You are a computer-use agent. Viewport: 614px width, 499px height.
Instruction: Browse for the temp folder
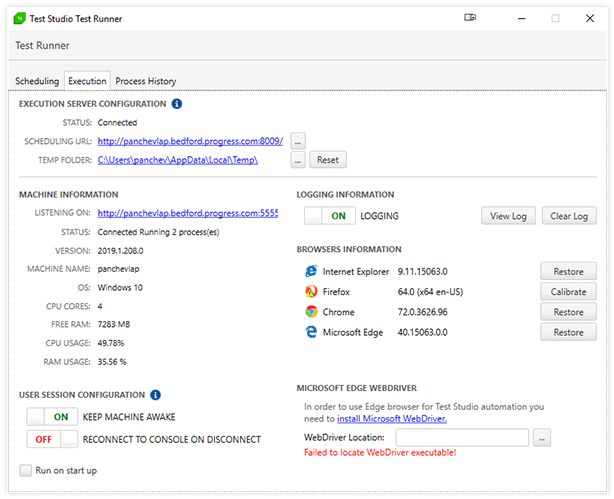[x=298, y=160]
